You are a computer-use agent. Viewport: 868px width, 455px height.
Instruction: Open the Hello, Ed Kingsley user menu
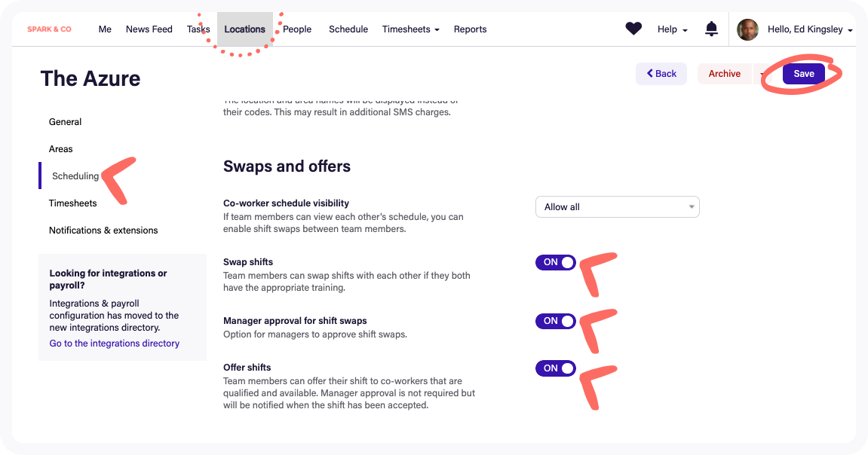pos(809,29)
